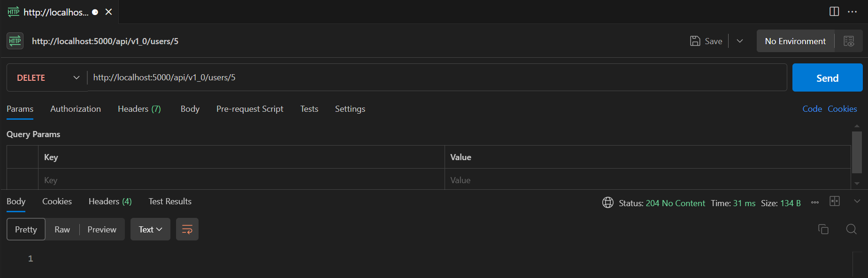The width and height of the screenshot is (868, 278).
Task: Click the HTTP request type icon beside title
Action: pos(15,41)
